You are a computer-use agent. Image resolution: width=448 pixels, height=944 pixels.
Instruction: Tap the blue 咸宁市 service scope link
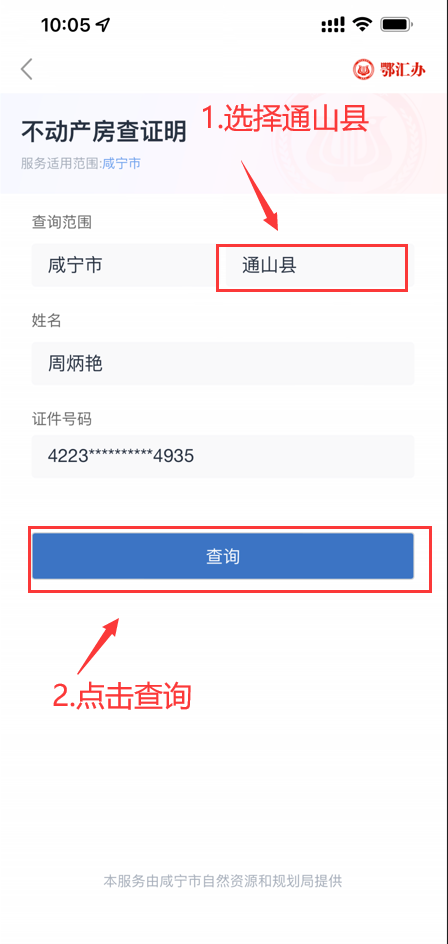pos(122,163)
